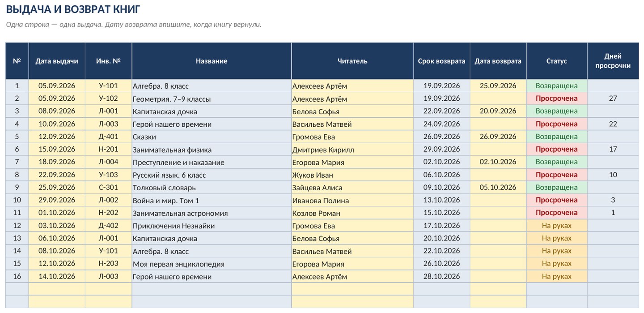Click the «Срок возврата» header cell
This screenshot has height=313, width=644.
click(x=441, y=61)
